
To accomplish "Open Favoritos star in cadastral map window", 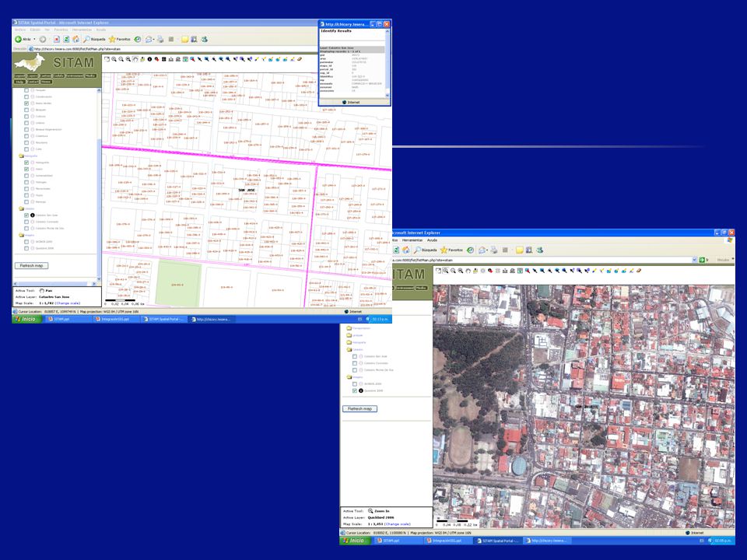I will tap(120, 39).
